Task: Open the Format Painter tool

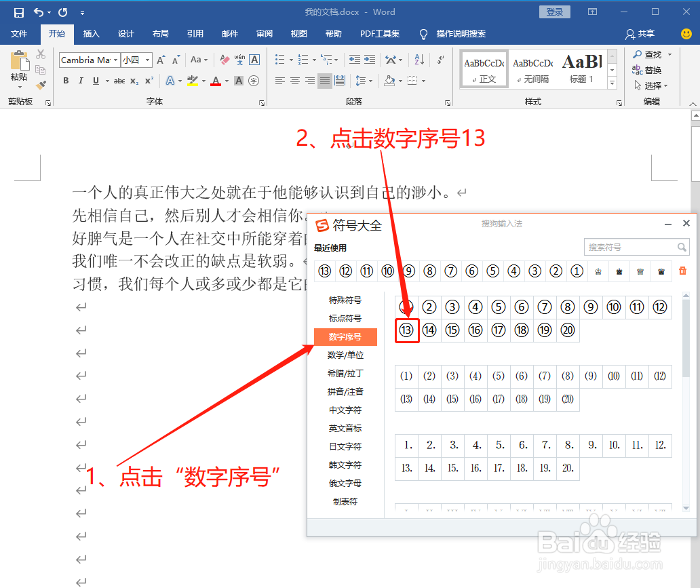Action: point(40,84)
